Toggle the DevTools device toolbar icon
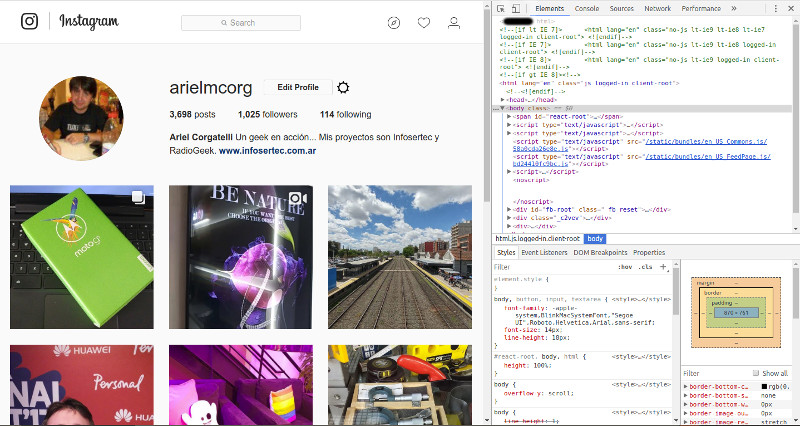The height and width of the screenshot is (426, 800). (x=517, y=8)
